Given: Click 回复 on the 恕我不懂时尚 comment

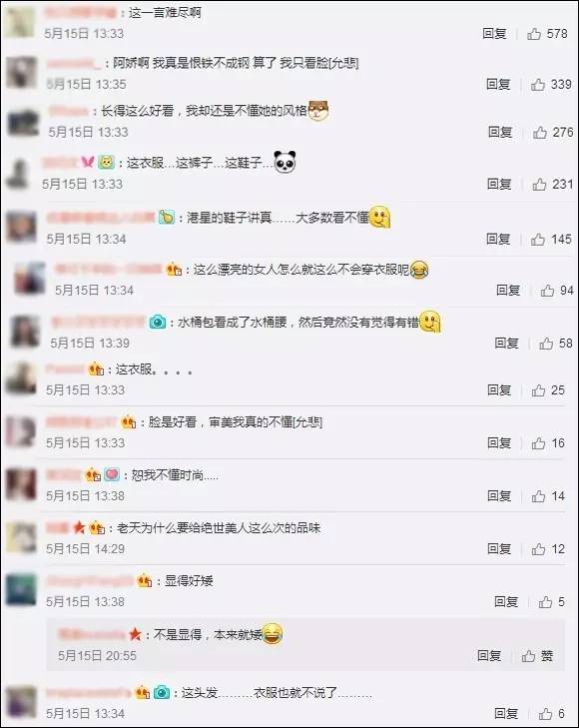Looking at the screenshot, I should pyautogui.click(x=499, y=496).
